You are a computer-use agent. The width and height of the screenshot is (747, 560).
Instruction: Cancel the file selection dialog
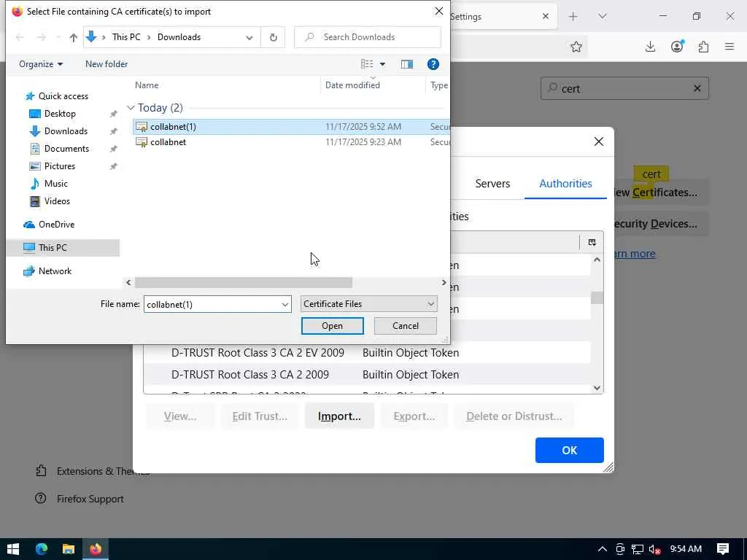click(x=406, y=326)
